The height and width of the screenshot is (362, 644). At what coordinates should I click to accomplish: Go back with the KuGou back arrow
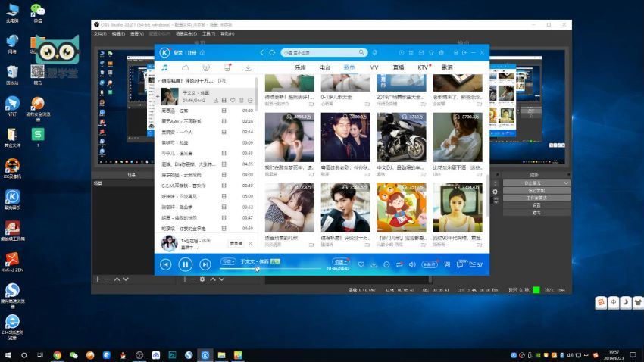261,52
